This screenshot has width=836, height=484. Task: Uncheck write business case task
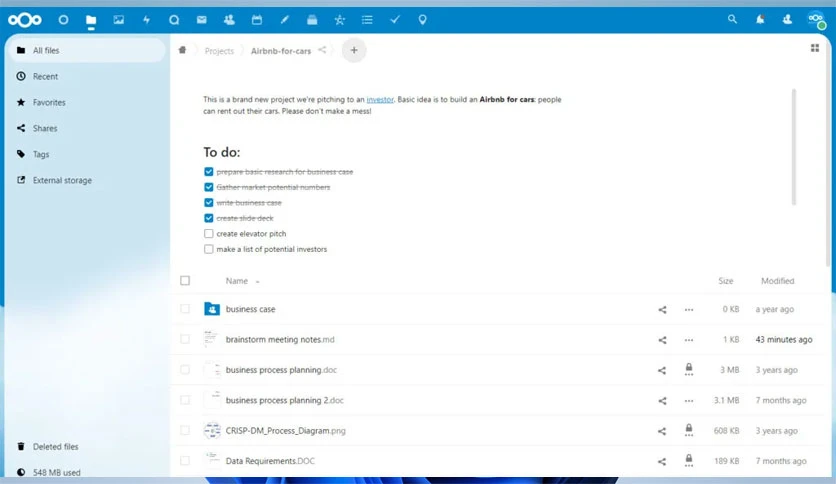(208, 203)
